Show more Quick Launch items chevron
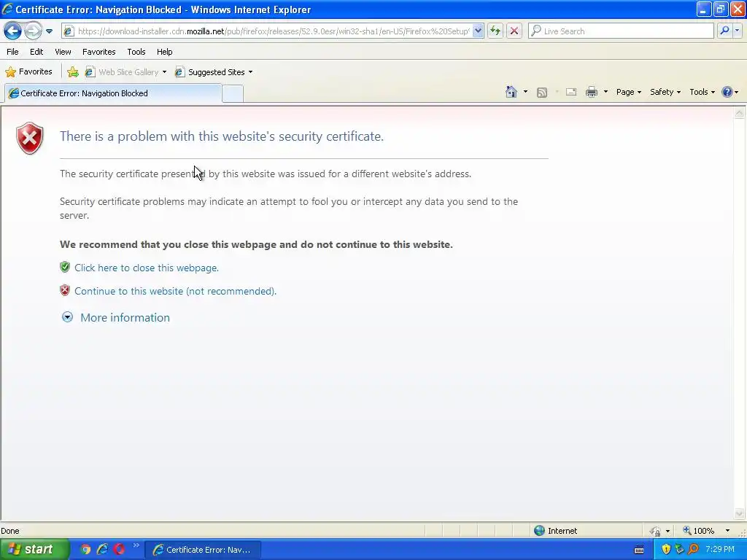This screenshot has height=560, width=747. point(136,545)
